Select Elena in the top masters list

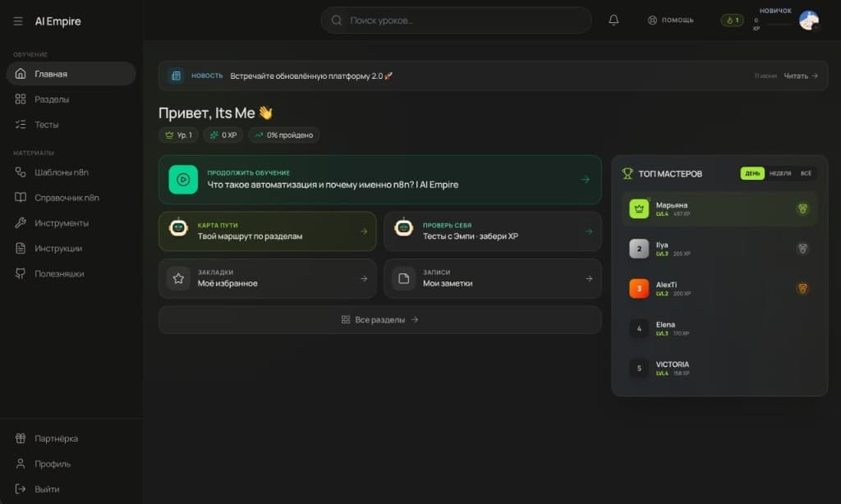point(719,328)
